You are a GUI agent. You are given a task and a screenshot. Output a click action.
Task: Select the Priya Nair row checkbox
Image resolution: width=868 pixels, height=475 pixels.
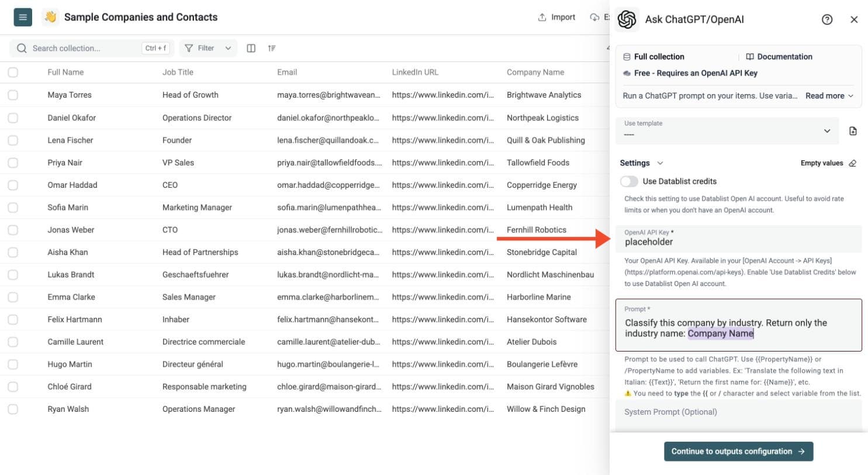pyautogui.click(x=13, y=163)
